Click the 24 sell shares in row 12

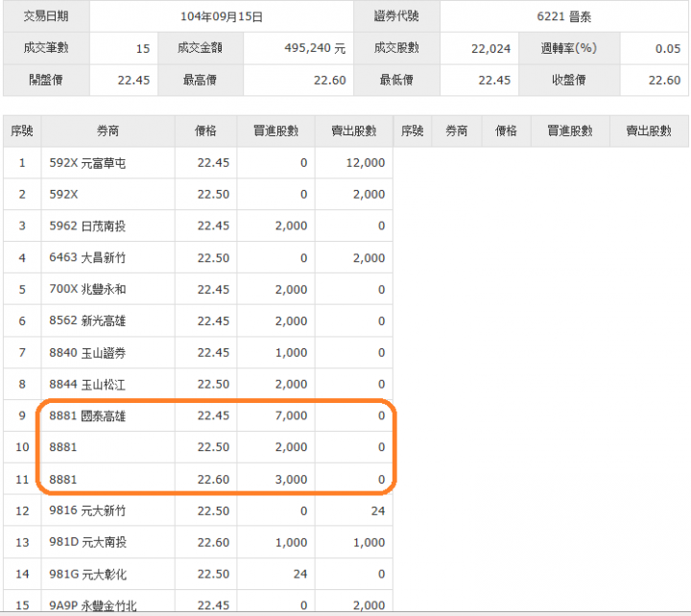378,511
